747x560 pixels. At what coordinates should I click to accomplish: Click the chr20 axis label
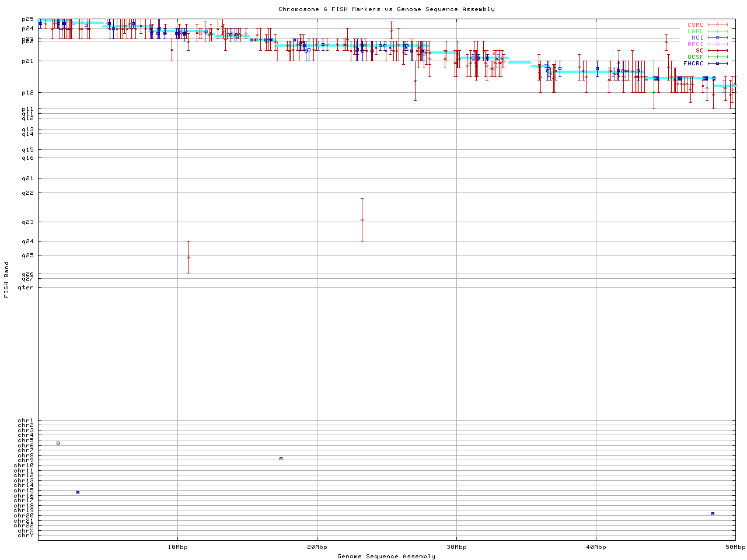25,516
